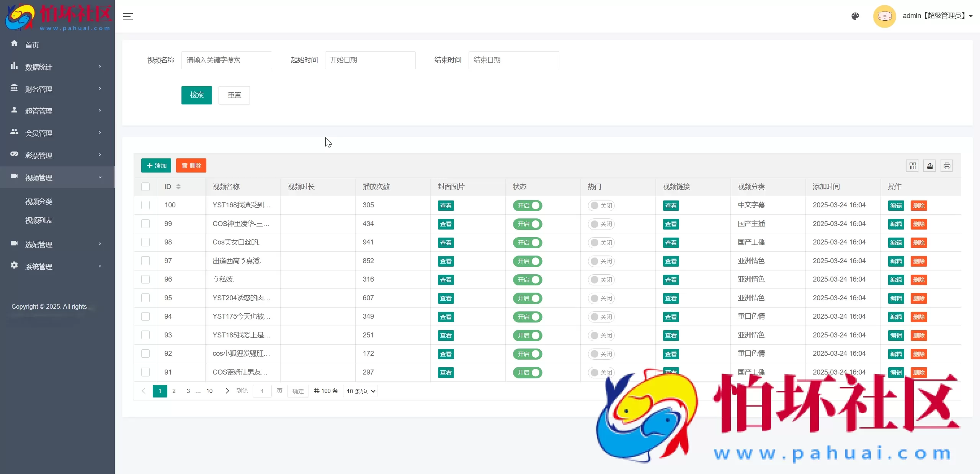Open the 10 条/页 page size dropdown
The image size is (980, 474).
coord(360,391)
